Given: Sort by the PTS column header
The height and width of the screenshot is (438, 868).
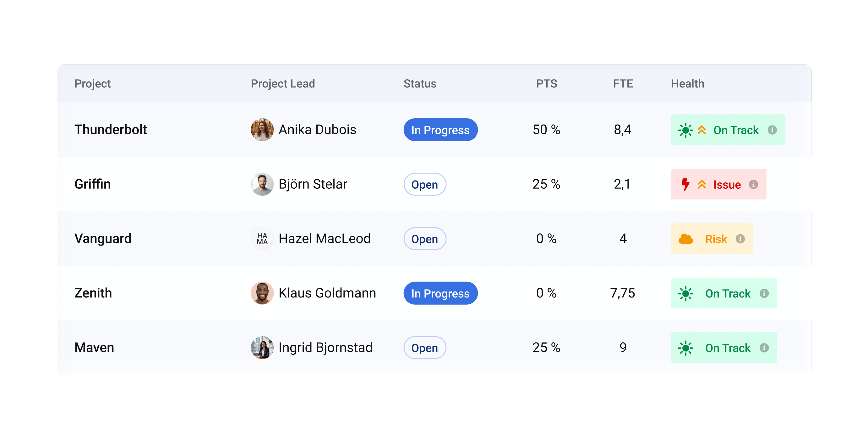Looking at the screenshot, I should click(x=546, y=84).
